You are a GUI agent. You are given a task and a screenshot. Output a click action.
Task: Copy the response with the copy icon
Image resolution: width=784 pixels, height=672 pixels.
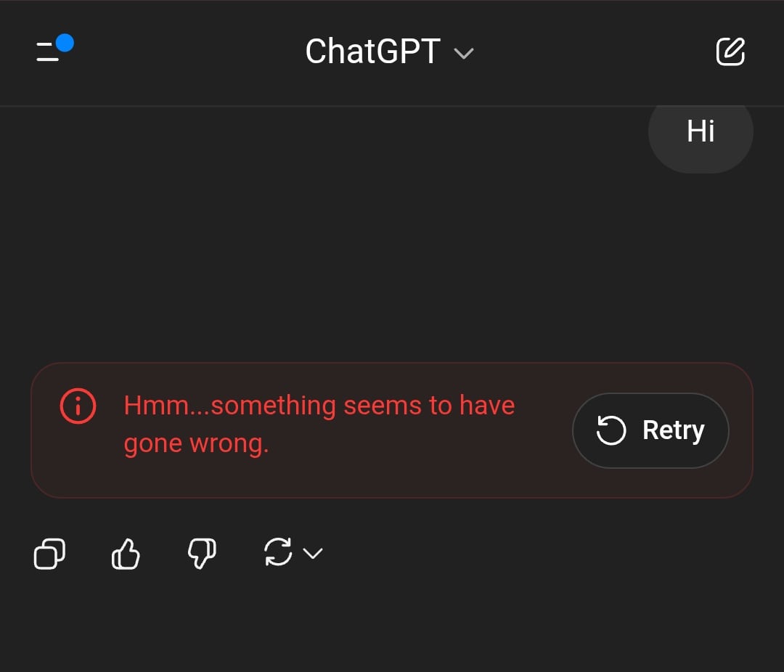click(x=49, y=555)
